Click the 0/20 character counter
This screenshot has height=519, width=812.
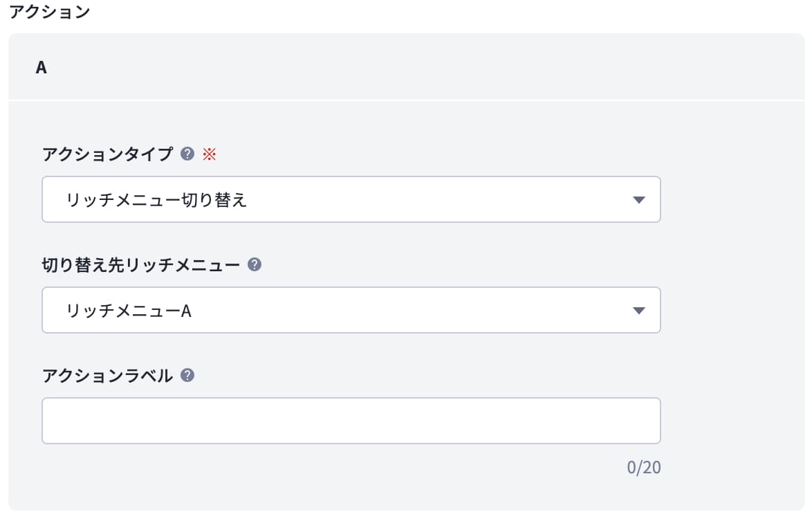643,468
